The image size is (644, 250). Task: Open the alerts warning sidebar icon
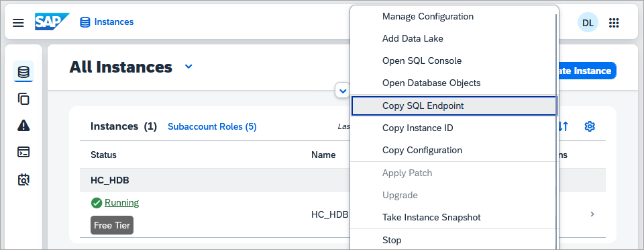click(24, 126)
